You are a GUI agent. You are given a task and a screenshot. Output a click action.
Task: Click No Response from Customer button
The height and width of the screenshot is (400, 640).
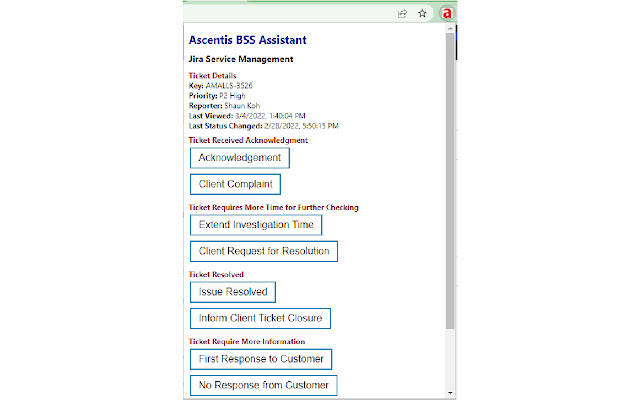(x=263, y=385)
